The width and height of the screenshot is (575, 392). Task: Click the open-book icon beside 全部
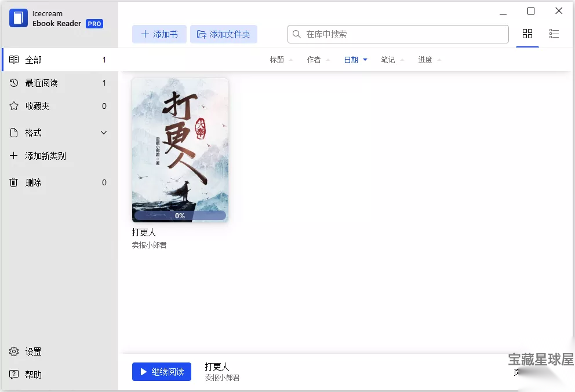[x=14, y=60]
